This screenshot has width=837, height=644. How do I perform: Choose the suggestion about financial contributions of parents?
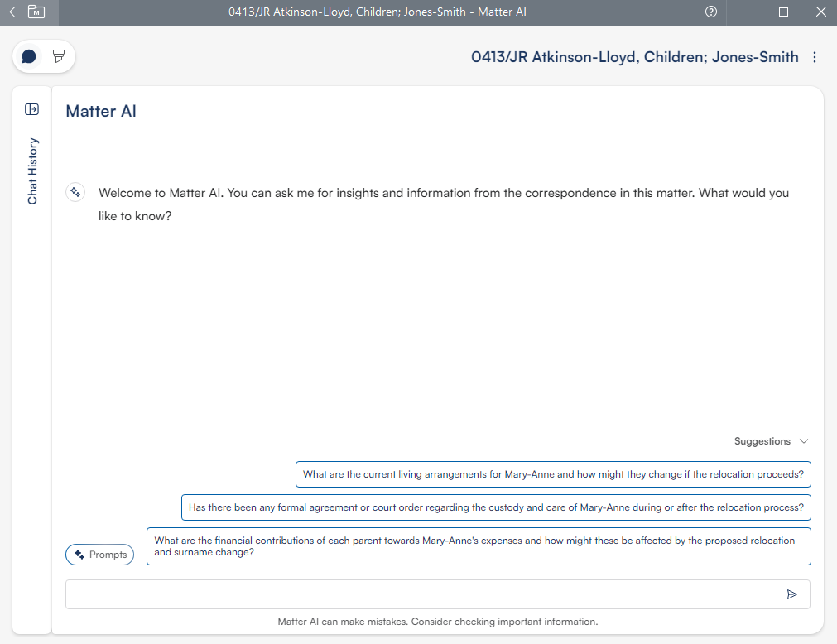tap(479, 546)
